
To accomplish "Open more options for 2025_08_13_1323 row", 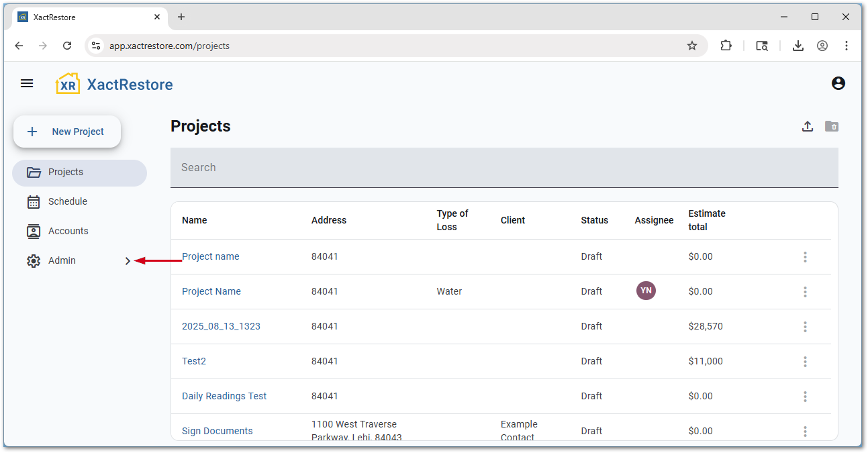I will pos(805,326).
